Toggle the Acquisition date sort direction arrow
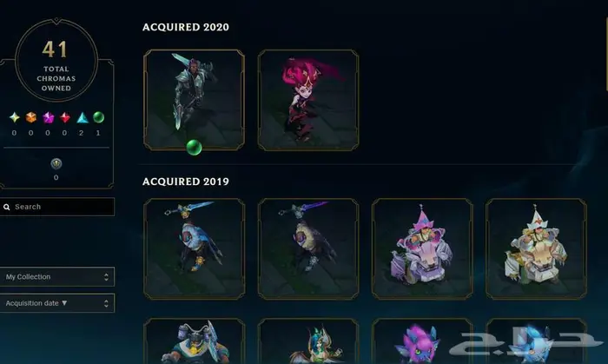Image resolution: width=608 pixels, height=364 pixels. pos(64,303)
